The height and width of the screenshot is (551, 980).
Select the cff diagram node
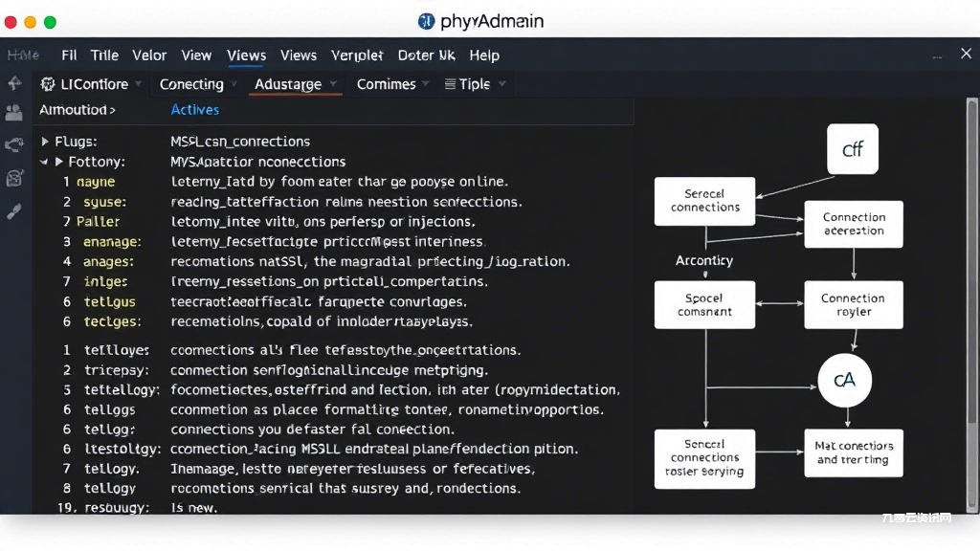(x=853, y=149)
